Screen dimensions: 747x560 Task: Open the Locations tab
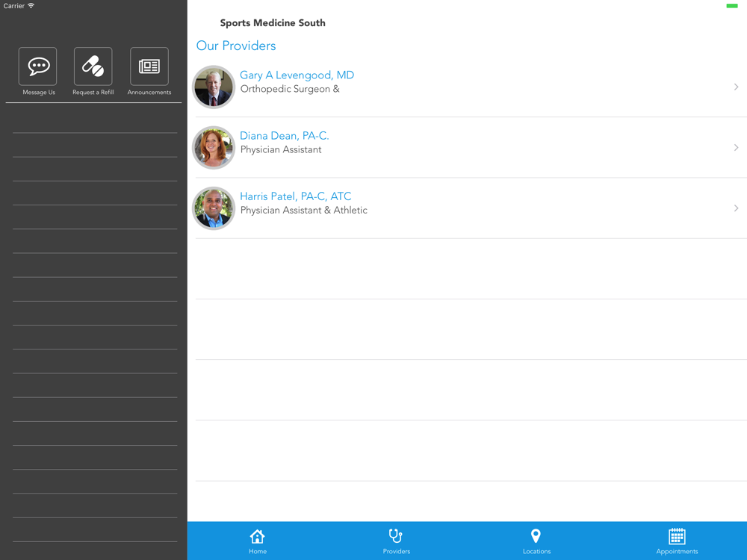(x=536, y=541)
